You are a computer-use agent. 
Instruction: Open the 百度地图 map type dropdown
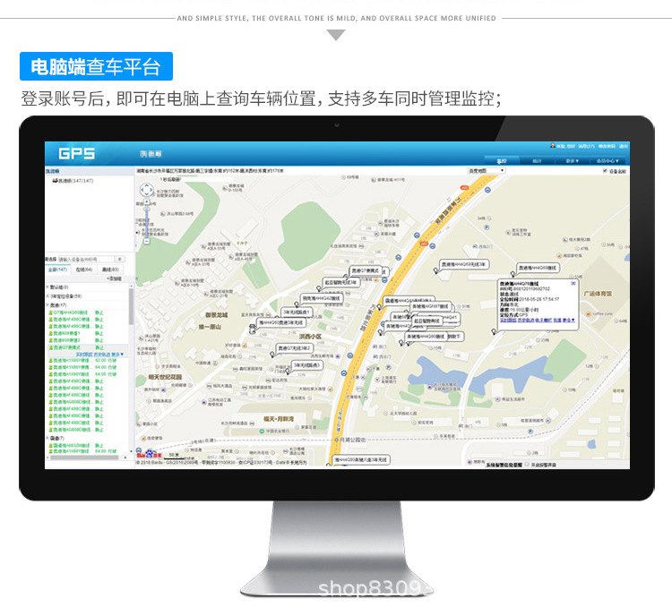click(487, 170)
